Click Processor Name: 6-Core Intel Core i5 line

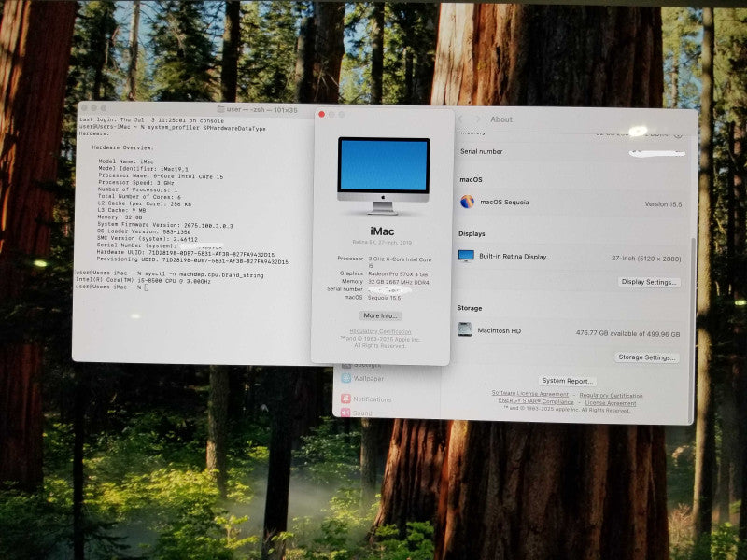point(161,175)
